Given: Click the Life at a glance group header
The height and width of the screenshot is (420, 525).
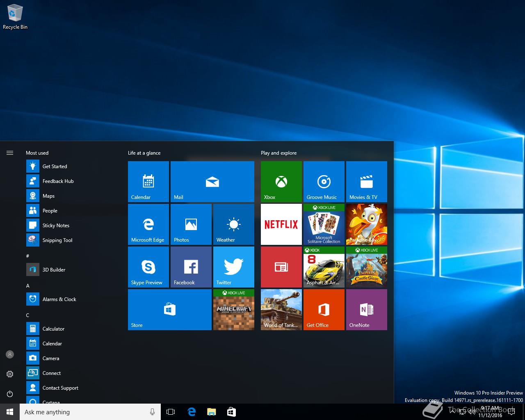Looking at the screenshot, I should pyautogui.click(x=144, y=153).
